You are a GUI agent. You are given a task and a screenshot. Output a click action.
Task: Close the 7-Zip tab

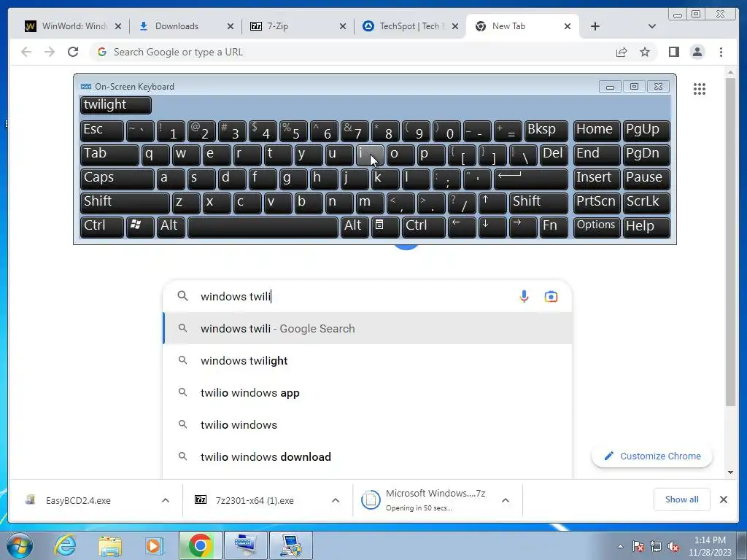[343, 26]
